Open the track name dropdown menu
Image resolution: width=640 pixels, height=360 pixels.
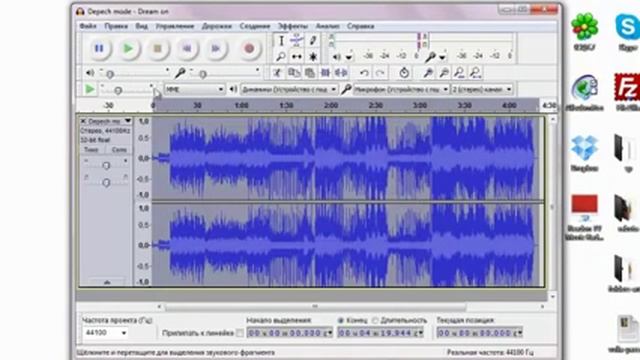coord(128,121)
